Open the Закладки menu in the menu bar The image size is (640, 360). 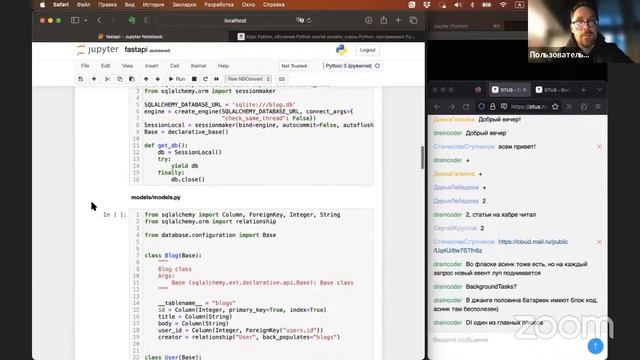[x=184, y=5]
